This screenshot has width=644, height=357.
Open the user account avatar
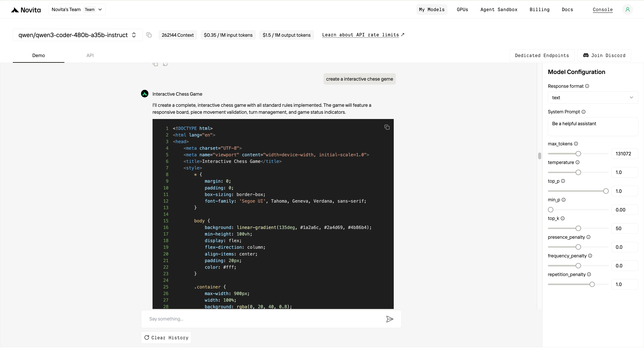627,9
